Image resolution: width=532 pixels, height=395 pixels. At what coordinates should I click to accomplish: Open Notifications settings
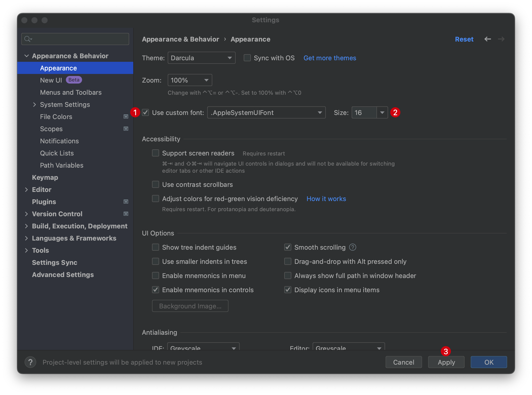coord(59,141)
